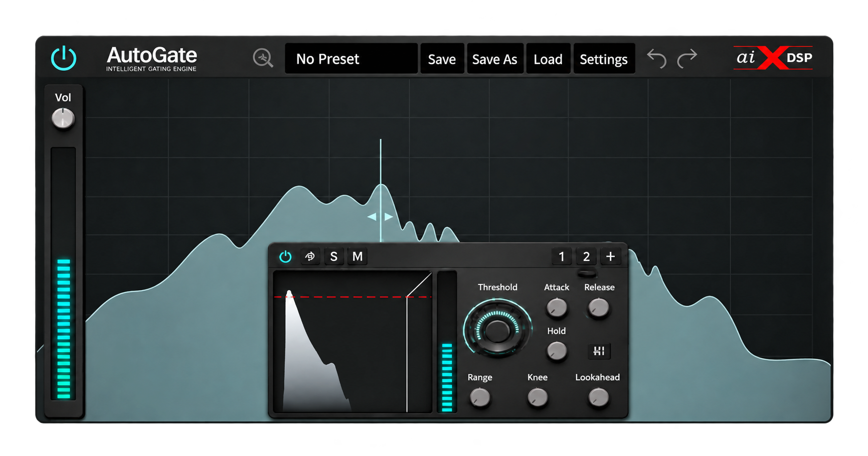868x456 pixels.
Task: Click the band frequency split handle arrows
Action: [x=380, y=217]
